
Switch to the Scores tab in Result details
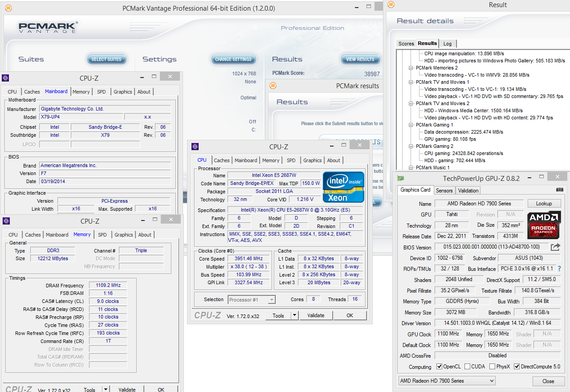(406, 44)
